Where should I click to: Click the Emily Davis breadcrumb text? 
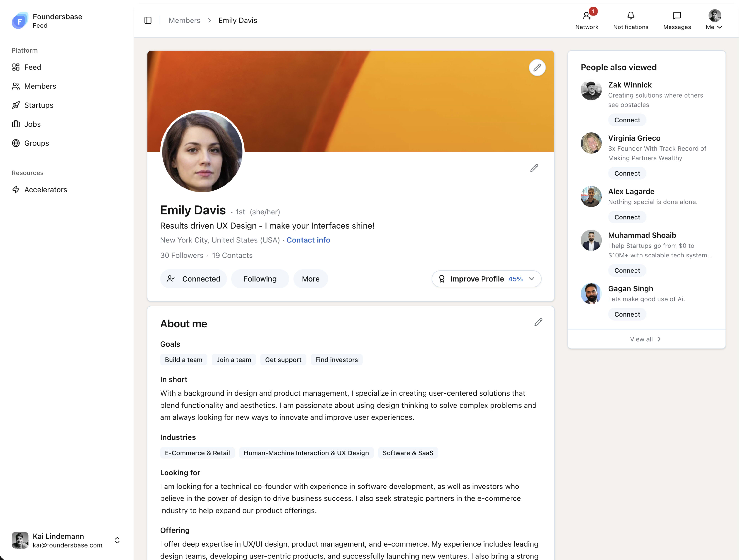tap(237, 20)
